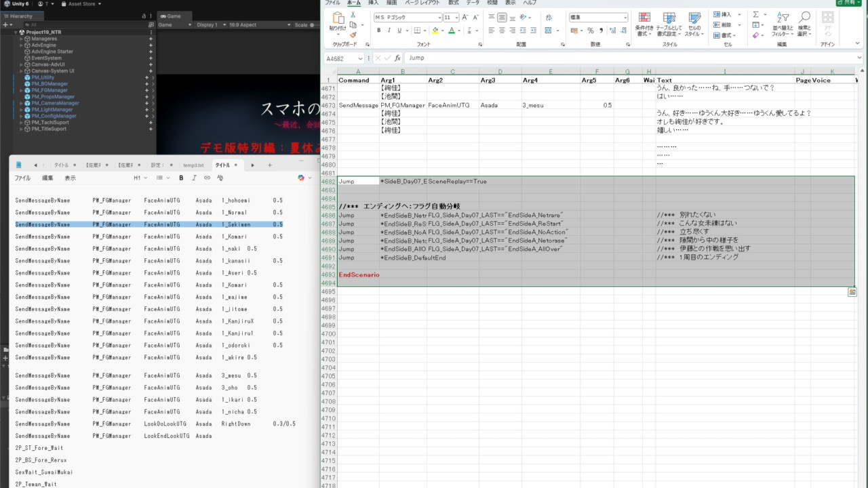Click the Excel format painter brush
This screenshot has height=488, width=868.
click(x=353, y=35)
